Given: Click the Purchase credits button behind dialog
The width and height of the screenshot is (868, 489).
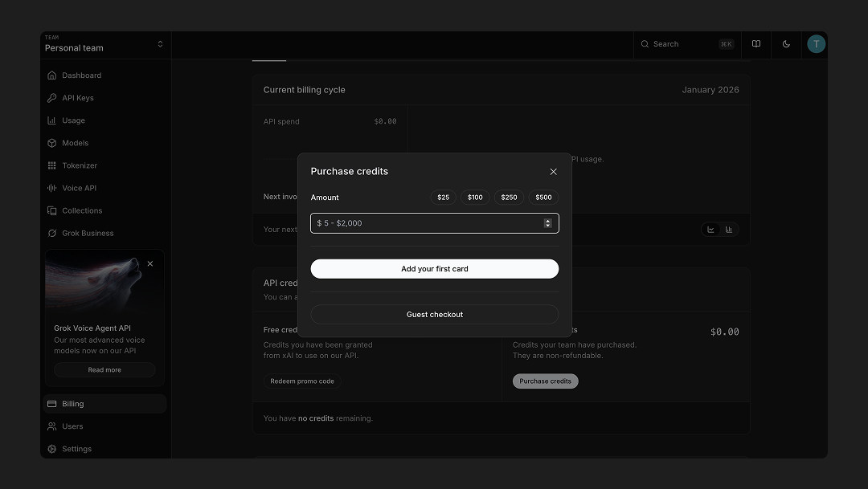Looking at the screenshot, I should (545, 381).
